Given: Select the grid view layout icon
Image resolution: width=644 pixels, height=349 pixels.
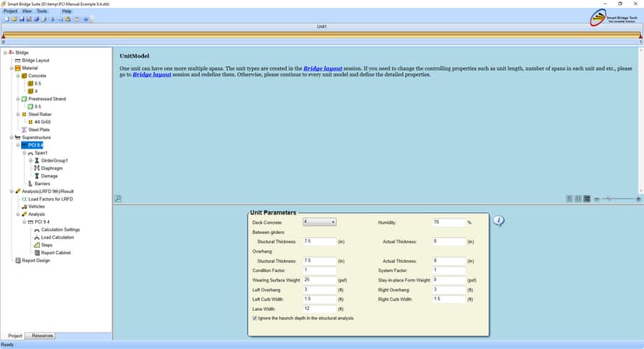Looking at the screenshot, I should (x=587, y=199).
